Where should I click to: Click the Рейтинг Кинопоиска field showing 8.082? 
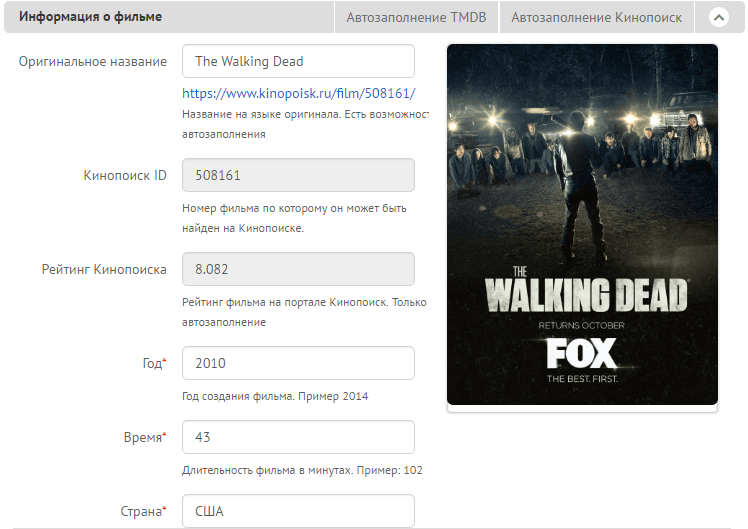(298, 269)
